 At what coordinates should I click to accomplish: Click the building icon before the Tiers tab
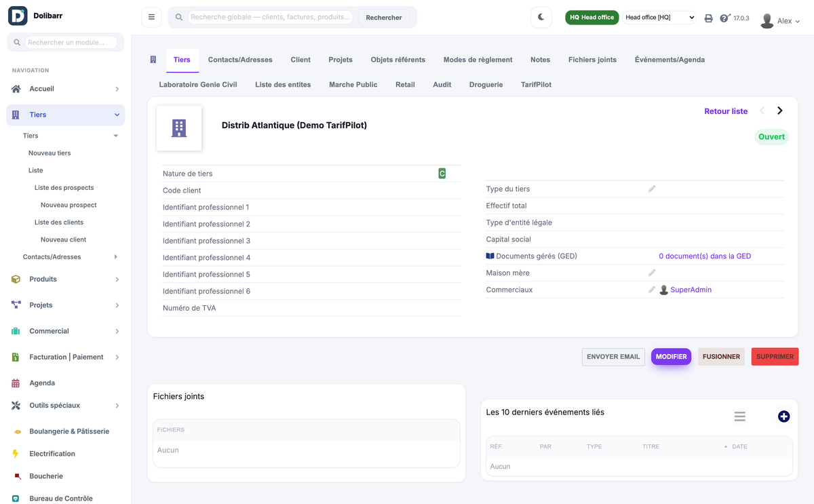153,60
